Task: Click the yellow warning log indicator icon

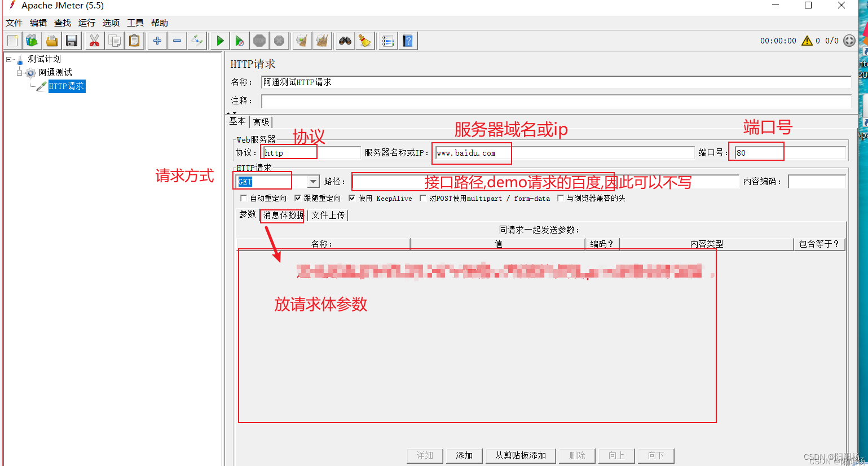Action: pyautogui.click(x=807, y=41)
